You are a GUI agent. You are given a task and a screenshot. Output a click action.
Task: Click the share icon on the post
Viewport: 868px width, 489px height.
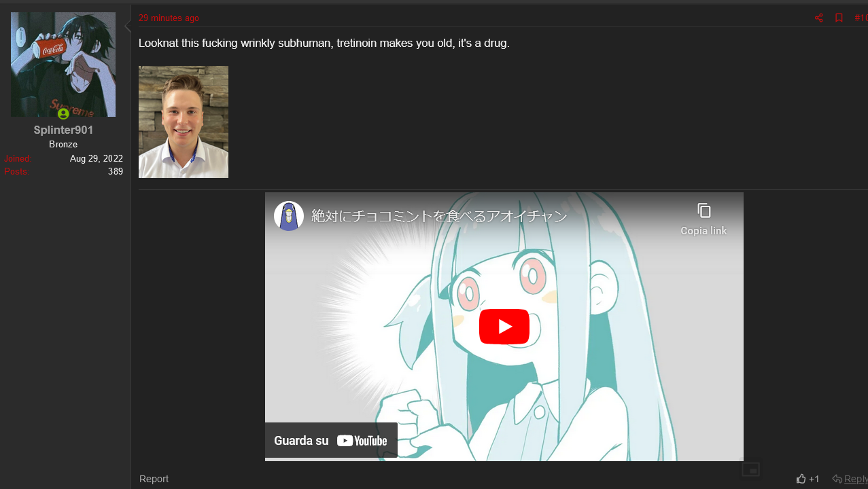pos(818,18)
